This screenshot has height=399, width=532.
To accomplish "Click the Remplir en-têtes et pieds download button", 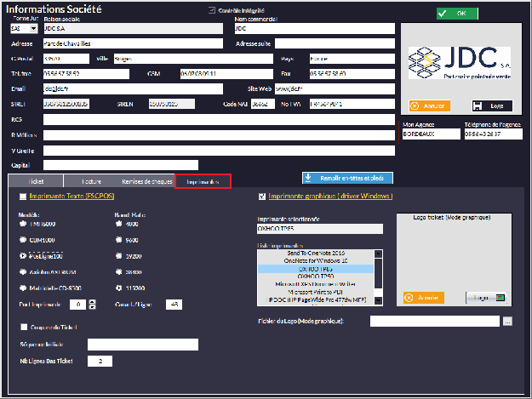I will tap(346, 178).
